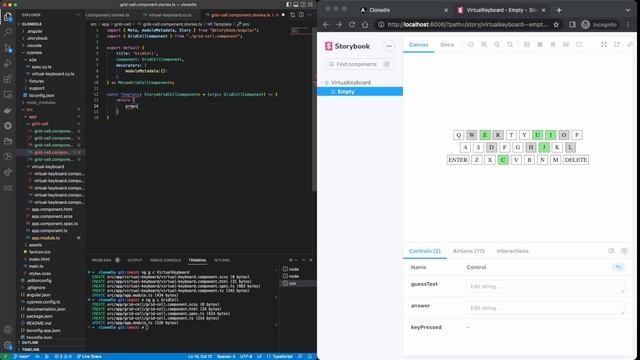The width and height of the screenshot is (640, 360).
Task: Open Manage gear menu in VS Code
Action: pos(8,345)
